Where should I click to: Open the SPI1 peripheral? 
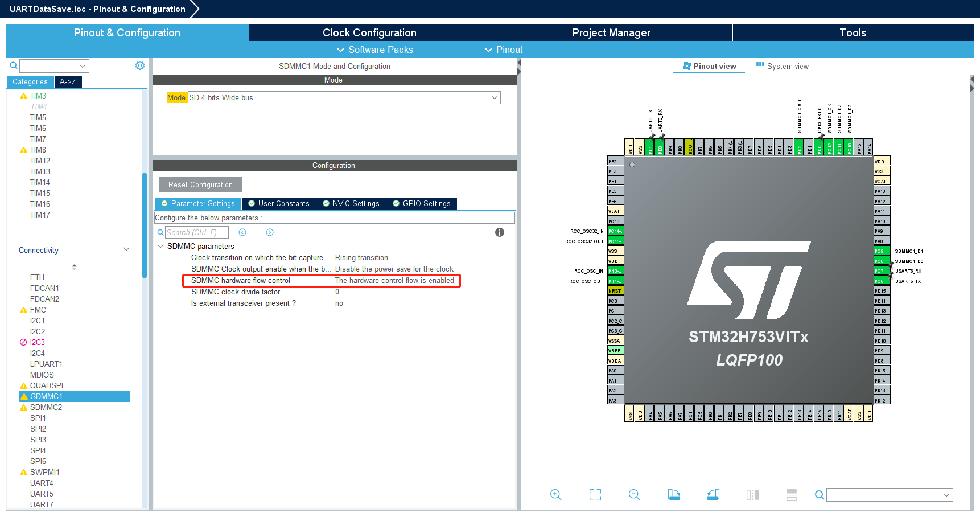38,418
